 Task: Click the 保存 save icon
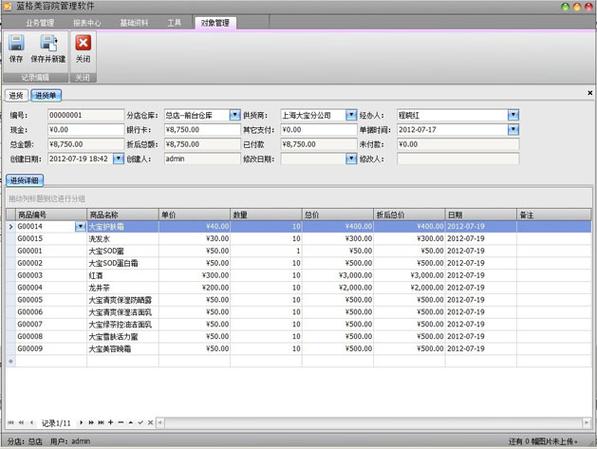[x=16, y=43]
